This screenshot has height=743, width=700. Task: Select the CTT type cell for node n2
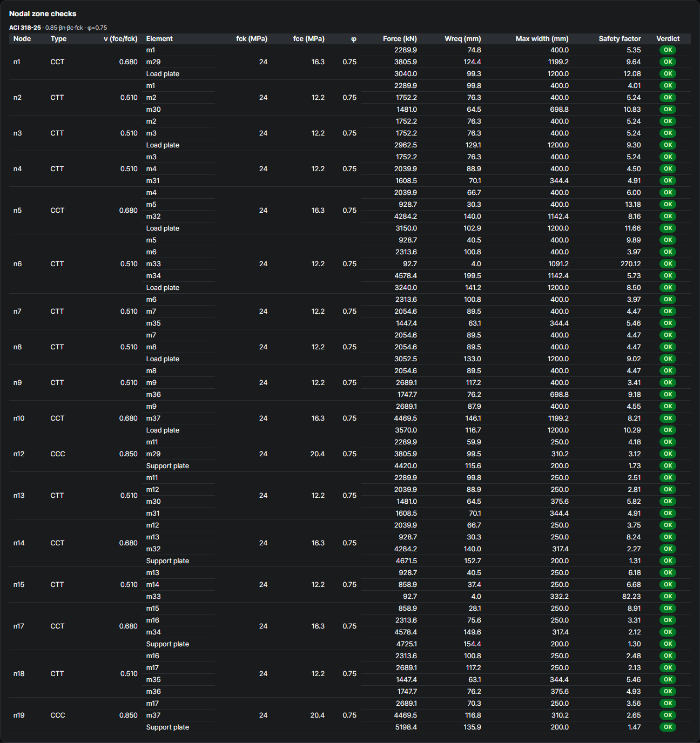click(x=57, y=98)
